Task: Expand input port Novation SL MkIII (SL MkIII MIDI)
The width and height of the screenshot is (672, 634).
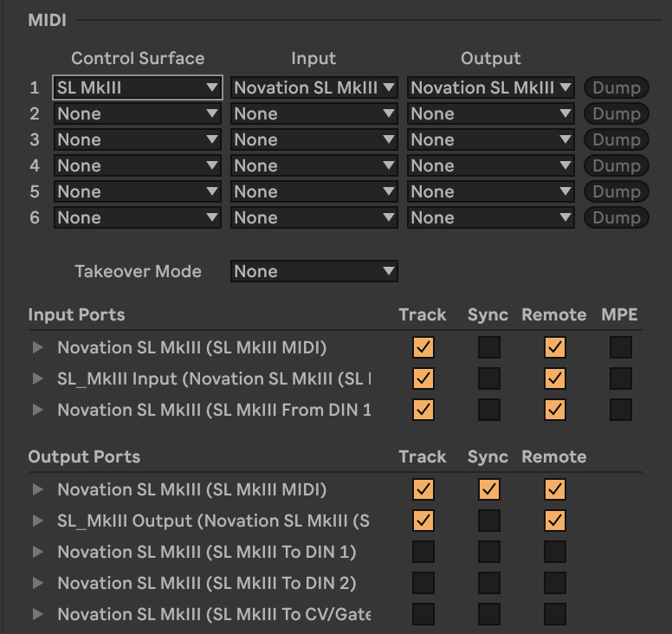Action: 38,347
